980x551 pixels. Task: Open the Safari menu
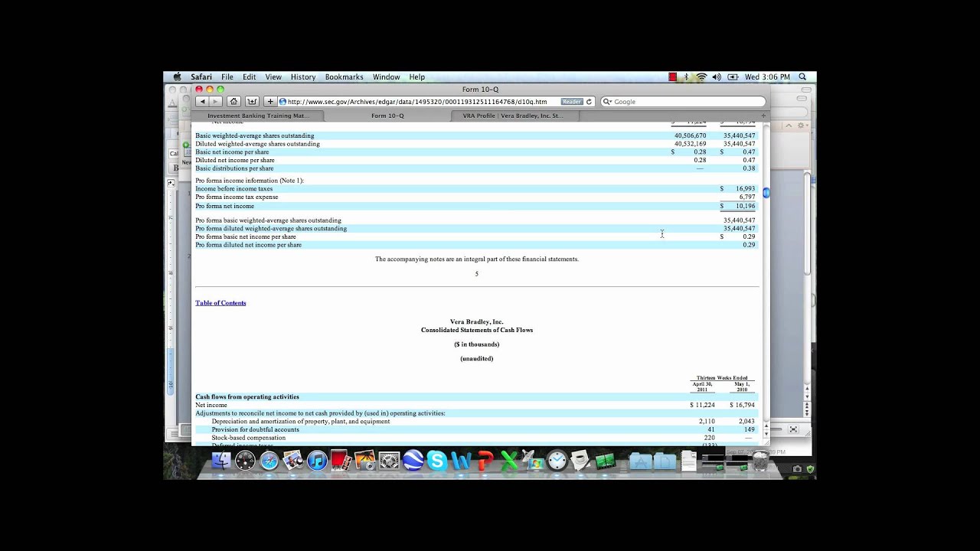coord(201,77)
